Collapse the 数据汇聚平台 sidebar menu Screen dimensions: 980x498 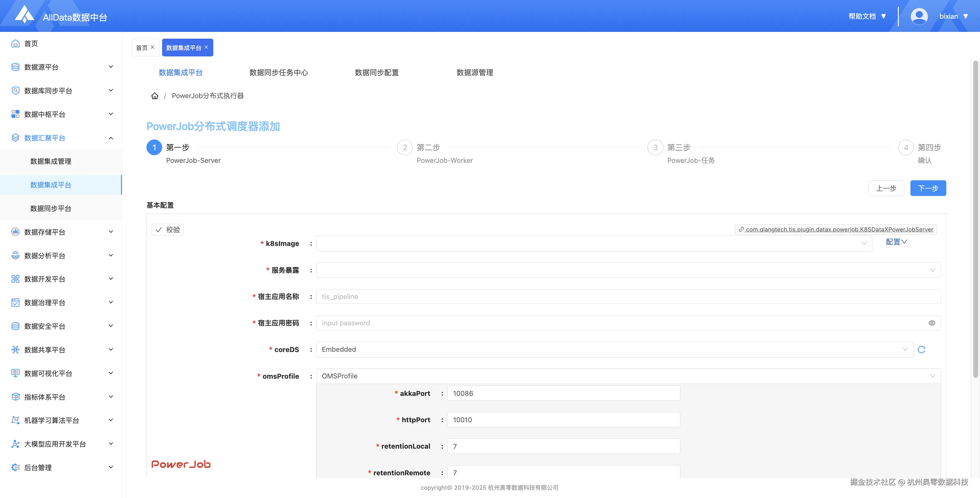point(111,138)
